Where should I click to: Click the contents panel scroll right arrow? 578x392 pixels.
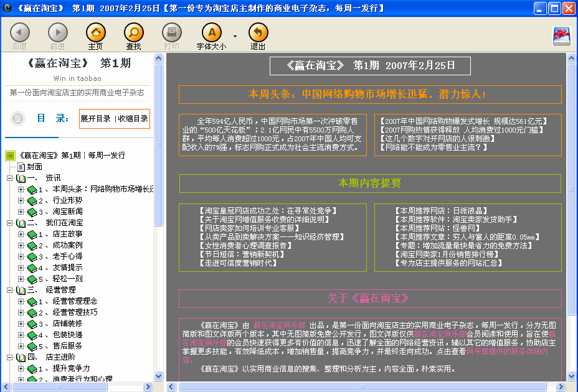pos(148,387)
